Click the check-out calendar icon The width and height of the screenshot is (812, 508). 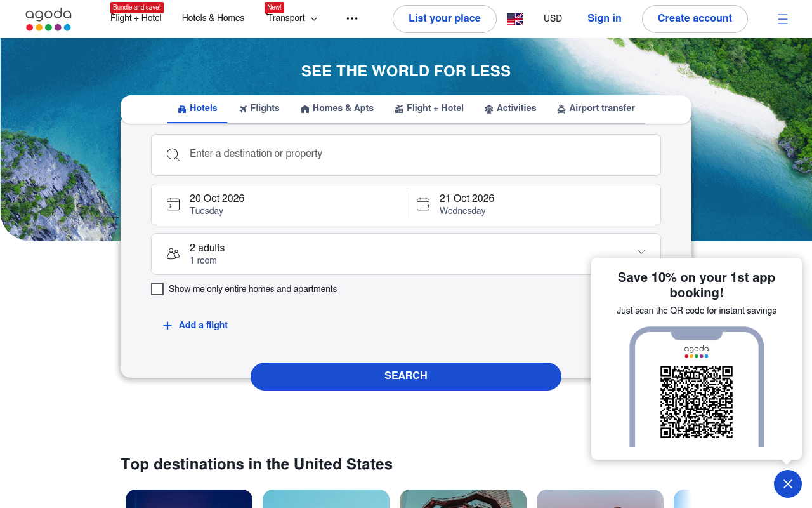(423, 204)
